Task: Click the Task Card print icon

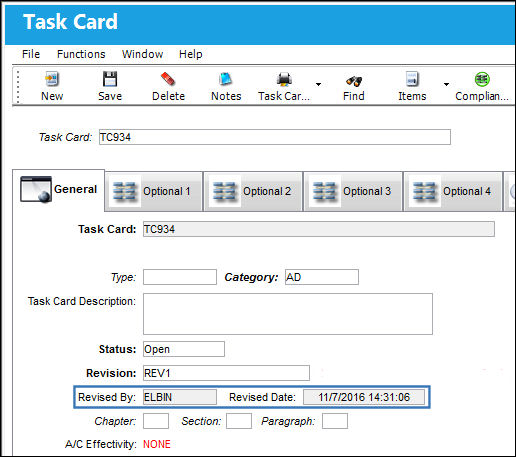Action: click(x=284, y=79)
